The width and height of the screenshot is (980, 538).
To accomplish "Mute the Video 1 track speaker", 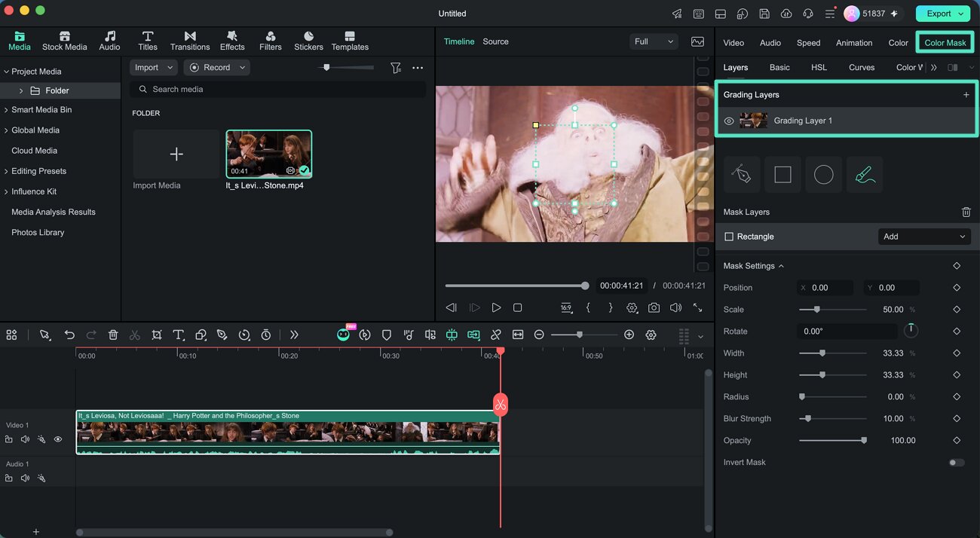I will pos(25,439).
